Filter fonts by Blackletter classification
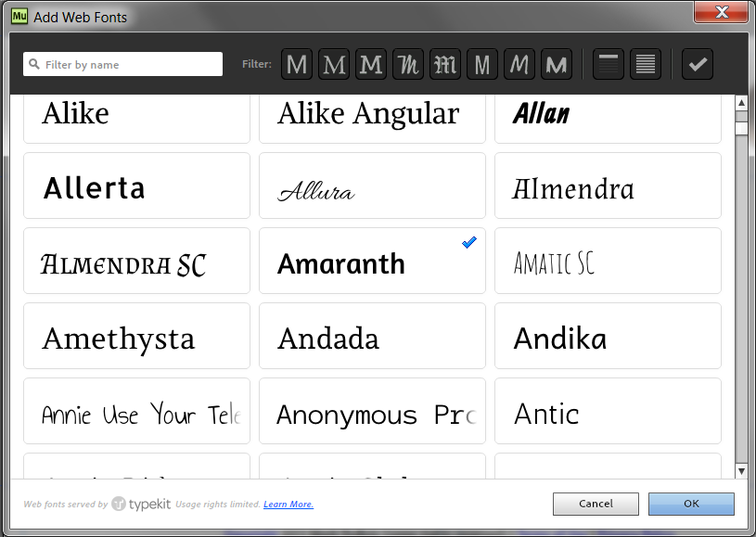This screenshot has width=756, height=537. [x=445, y=64]
